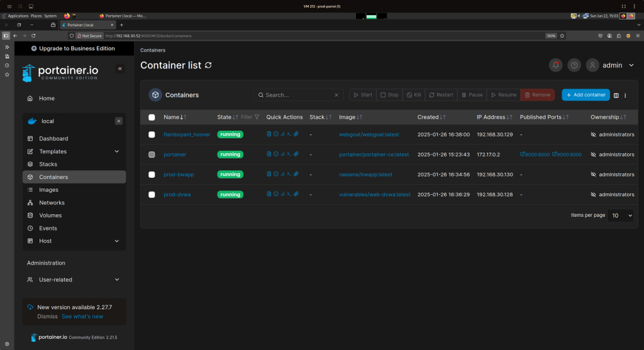Open exec console for prod-dvwa

(x=289, y=194)
